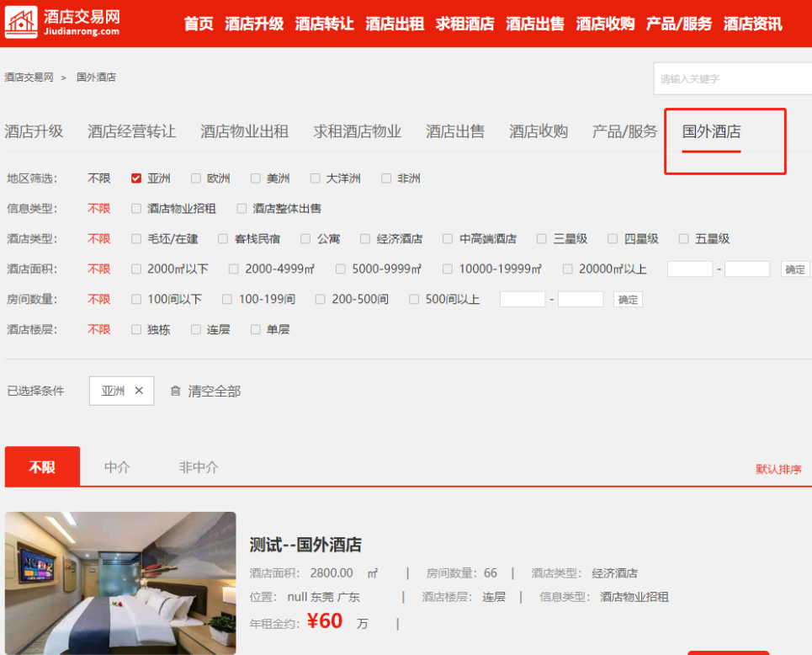Open 默认排序 sort option

(778, 470)
